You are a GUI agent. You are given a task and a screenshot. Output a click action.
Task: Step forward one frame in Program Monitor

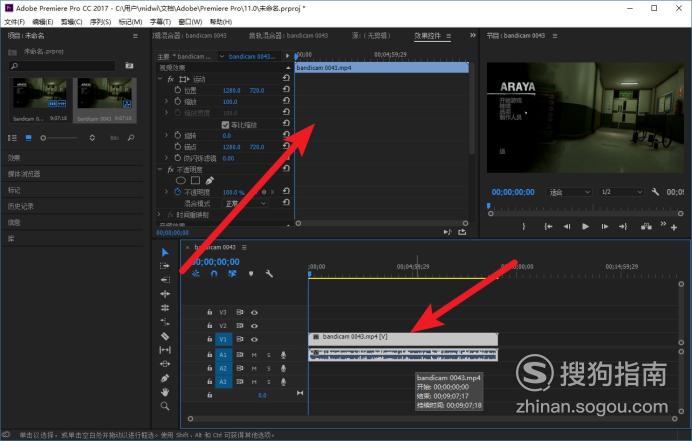[604, 226]
